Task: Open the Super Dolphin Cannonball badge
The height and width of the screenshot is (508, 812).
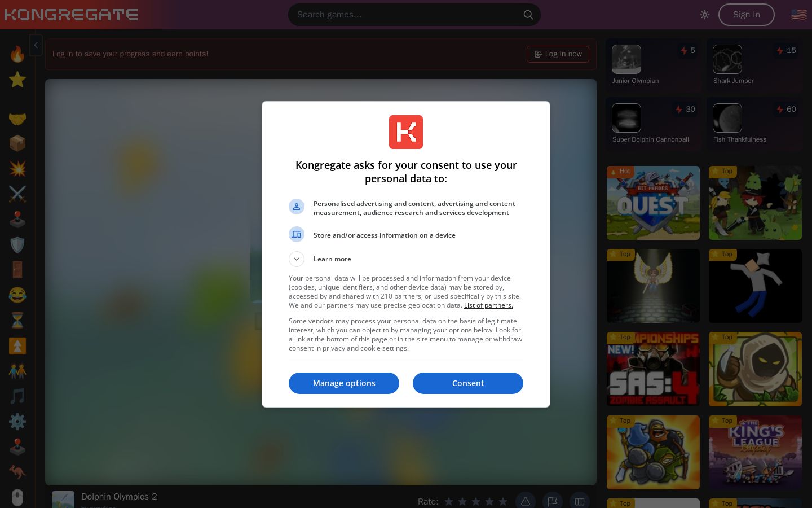Action: (654, 124)
